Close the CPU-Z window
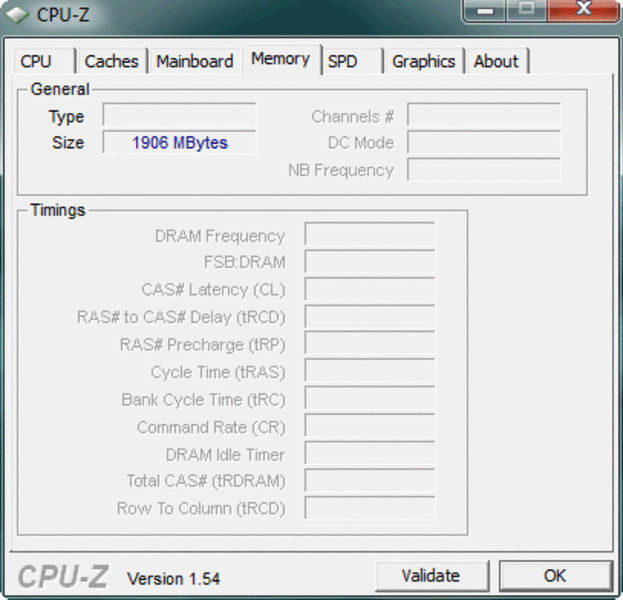 coord(585,10)
